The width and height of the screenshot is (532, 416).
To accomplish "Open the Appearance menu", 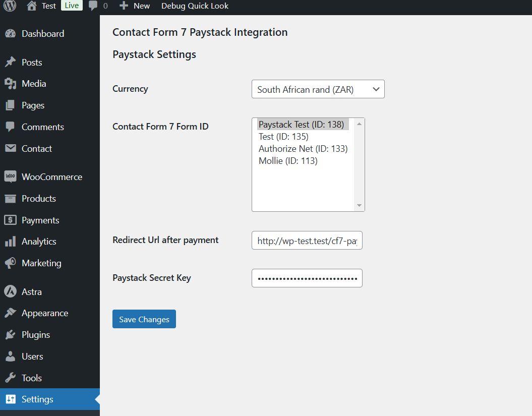I will (45, 313).
